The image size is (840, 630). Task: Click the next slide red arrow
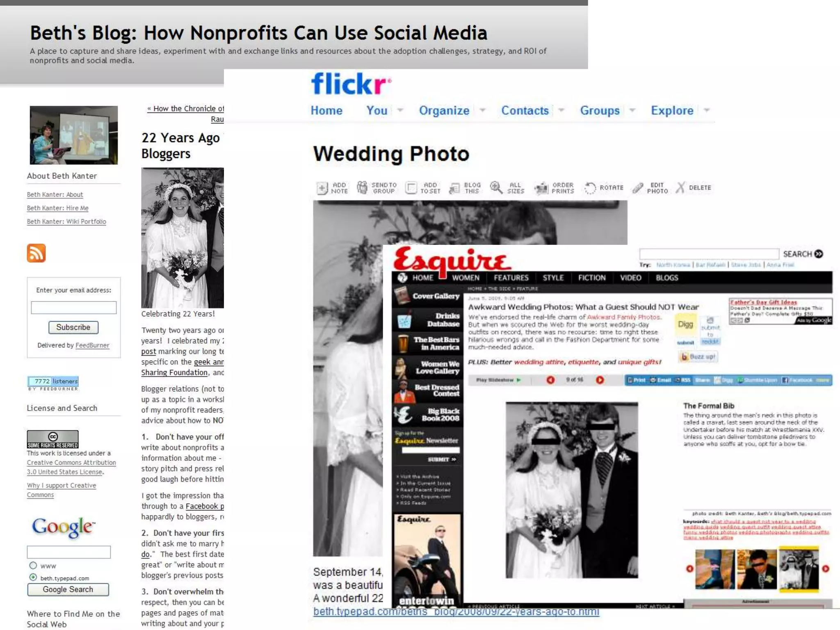600,380
